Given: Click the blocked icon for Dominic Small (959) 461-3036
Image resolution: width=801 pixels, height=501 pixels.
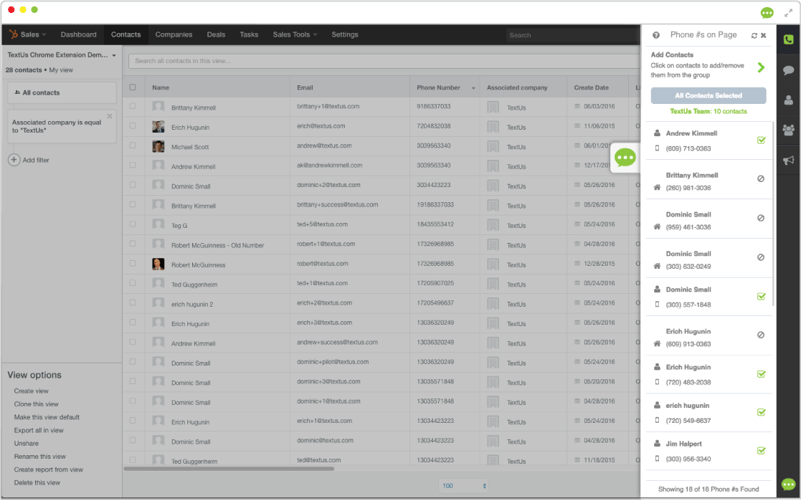Looking at the screenshot, I should 761,218.
